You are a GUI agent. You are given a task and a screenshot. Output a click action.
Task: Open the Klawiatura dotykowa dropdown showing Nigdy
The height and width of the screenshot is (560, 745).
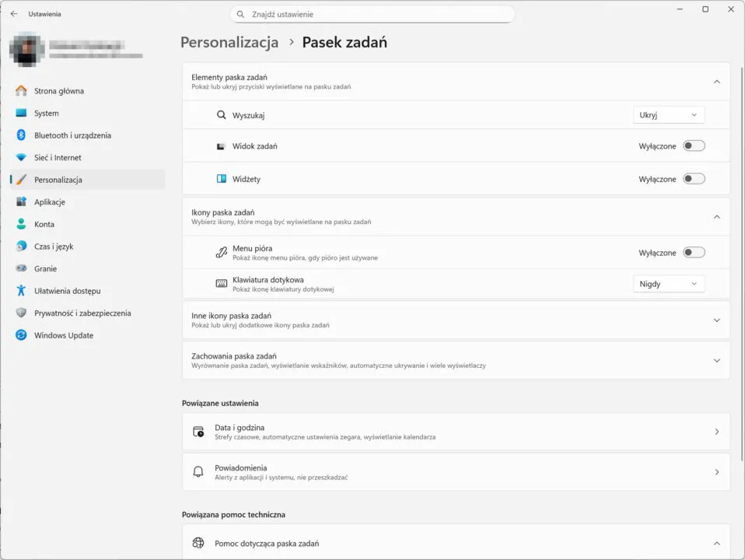(668, 284)
